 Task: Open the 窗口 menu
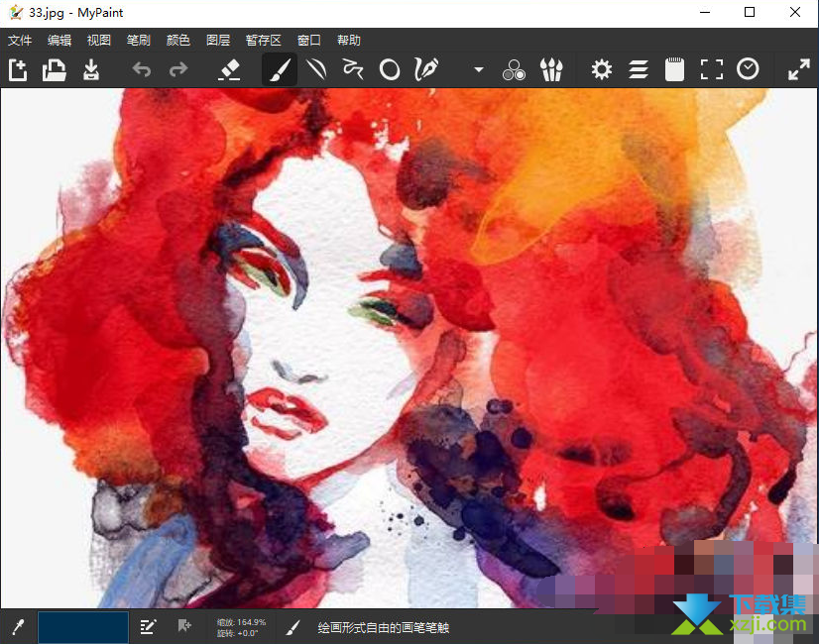pos(308,41)
